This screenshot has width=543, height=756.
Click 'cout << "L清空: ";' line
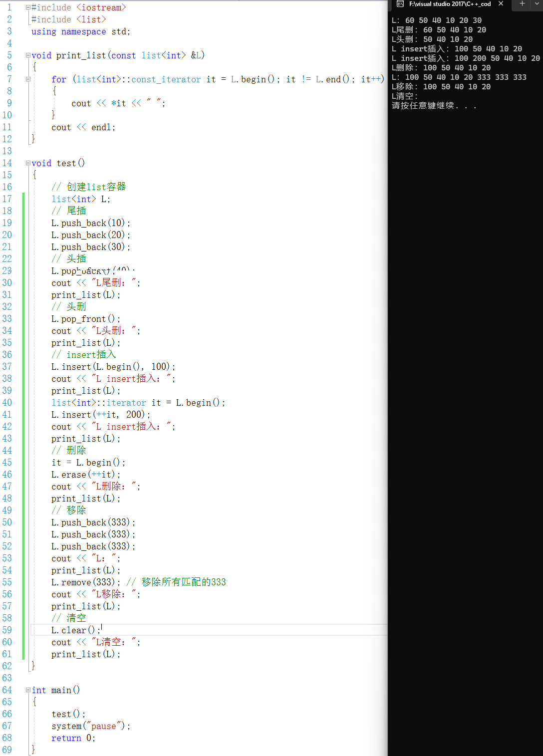point(96,642)
